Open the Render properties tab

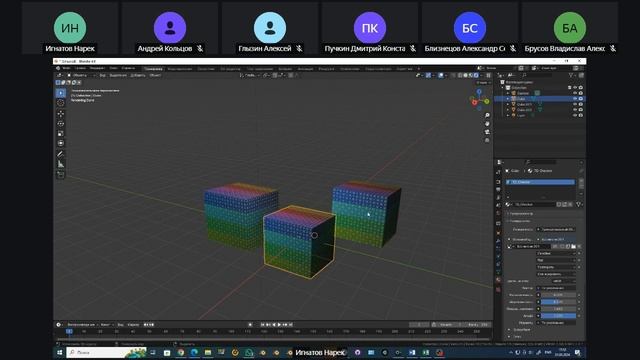pyautogui.click(x=498, y=182)
